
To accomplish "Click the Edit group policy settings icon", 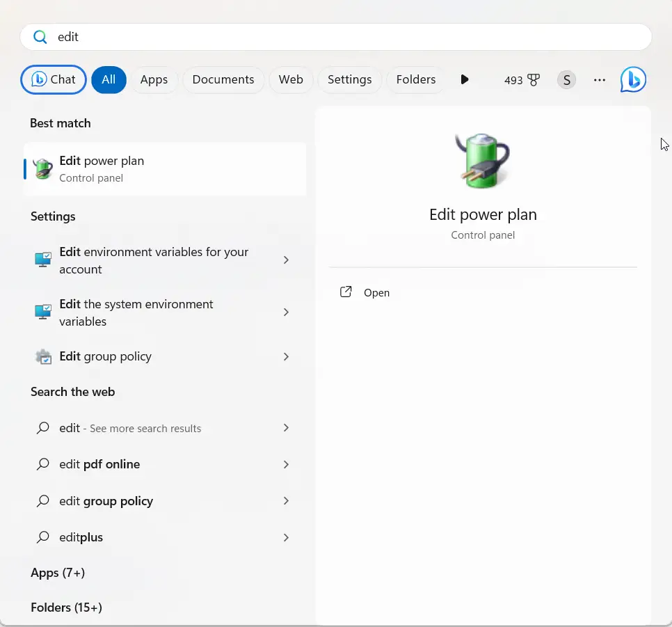I will pyautogui.click(x=43, y=357).
